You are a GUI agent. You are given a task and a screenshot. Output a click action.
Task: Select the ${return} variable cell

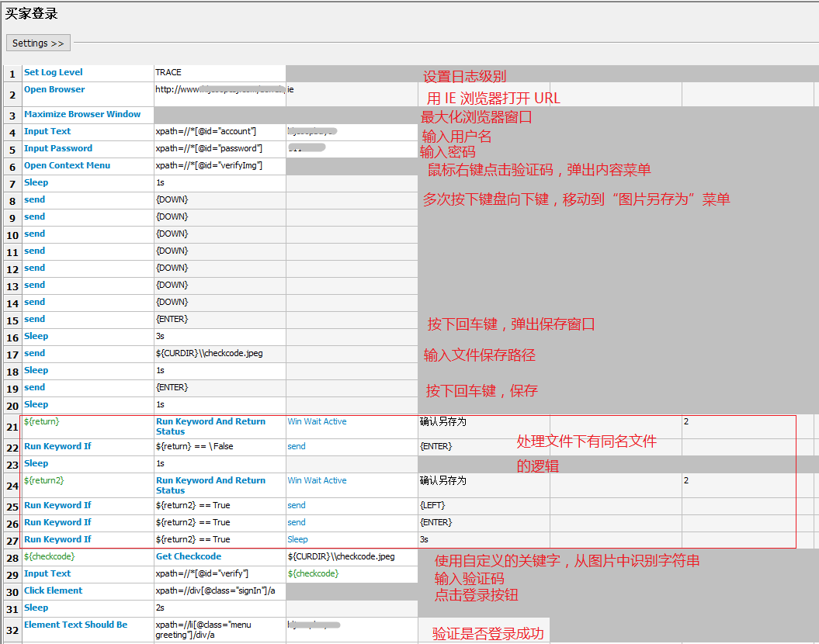88,427
